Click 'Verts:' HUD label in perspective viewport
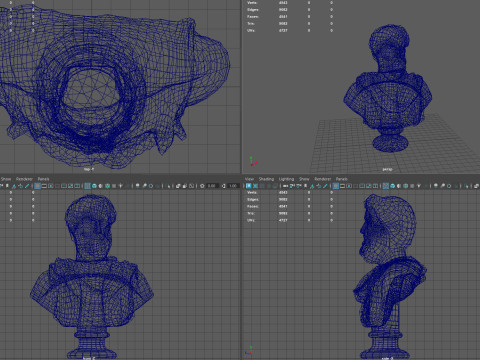Viewport: 480px width, 360px height. pos(252,3)
